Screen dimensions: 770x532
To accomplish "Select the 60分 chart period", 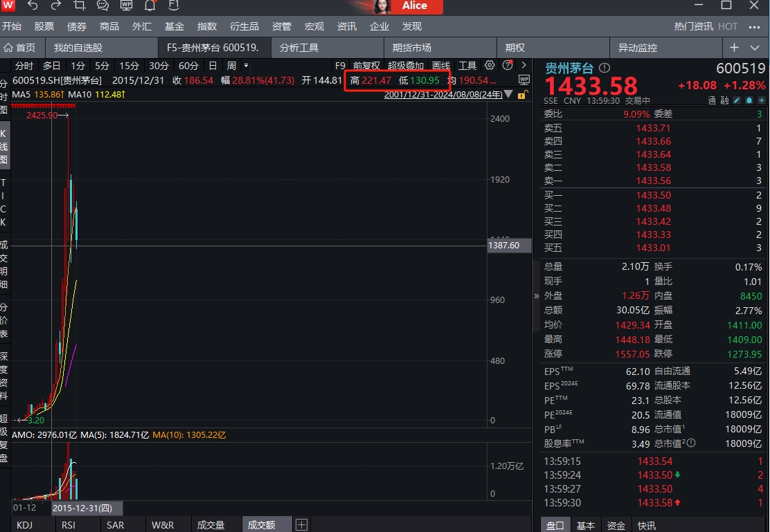I will click(x=188, y=66).
